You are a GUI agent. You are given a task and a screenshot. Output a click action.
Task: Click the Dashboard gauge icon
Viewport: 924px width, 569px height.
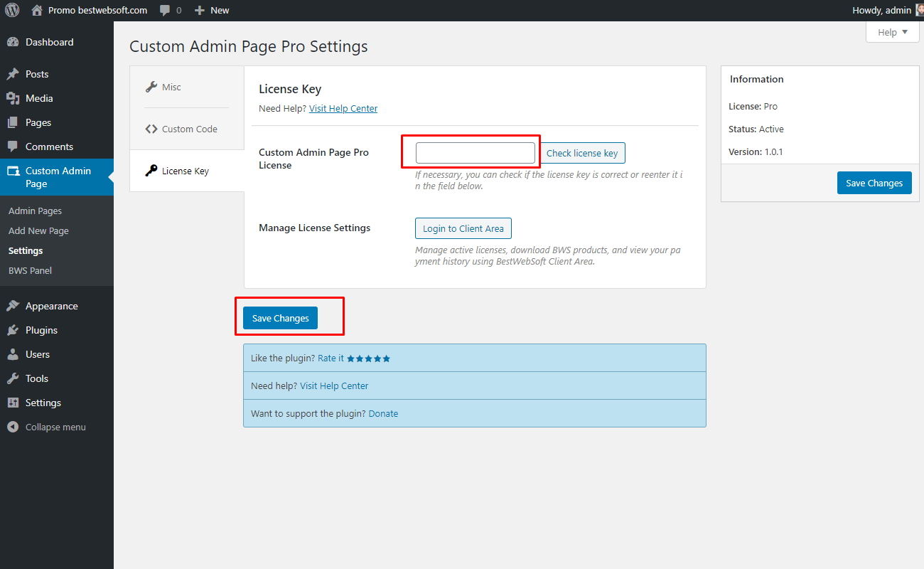coord(13,42)
